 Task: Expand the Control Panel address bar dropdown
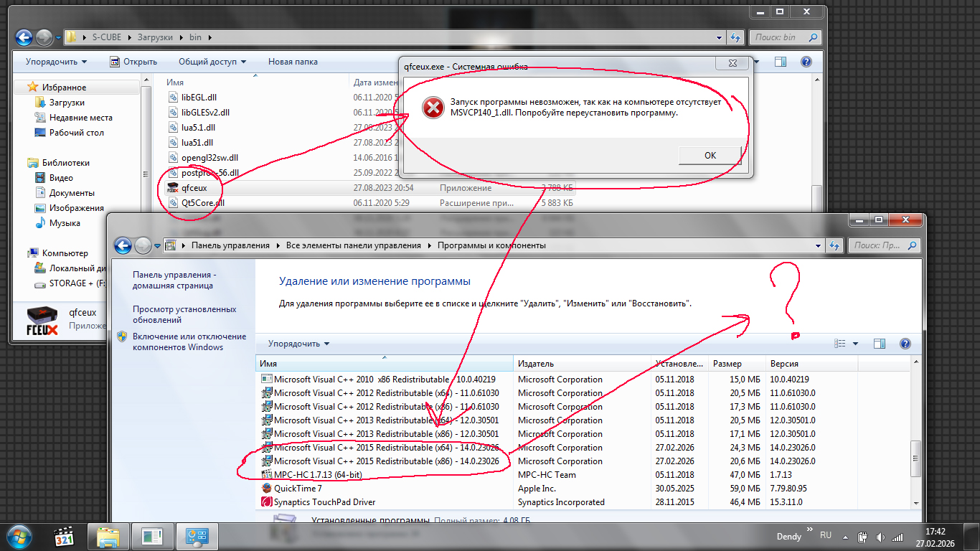pos(818,245)
